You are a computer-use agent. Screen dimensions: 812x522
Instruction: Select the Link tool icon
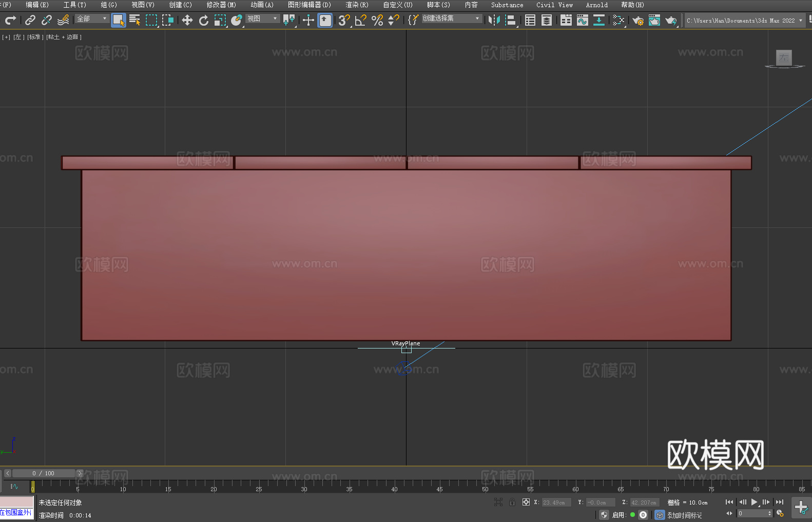click(x=30, y=20)
